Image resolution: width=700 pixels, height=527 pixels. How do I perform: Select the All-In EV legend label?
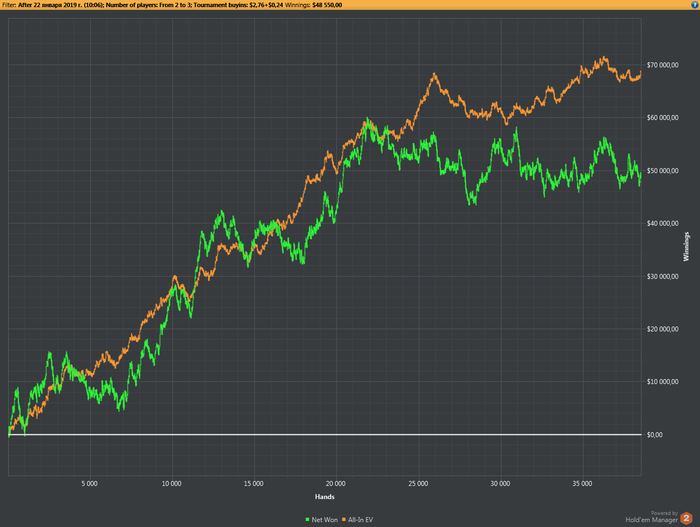[x=360, y=520]
